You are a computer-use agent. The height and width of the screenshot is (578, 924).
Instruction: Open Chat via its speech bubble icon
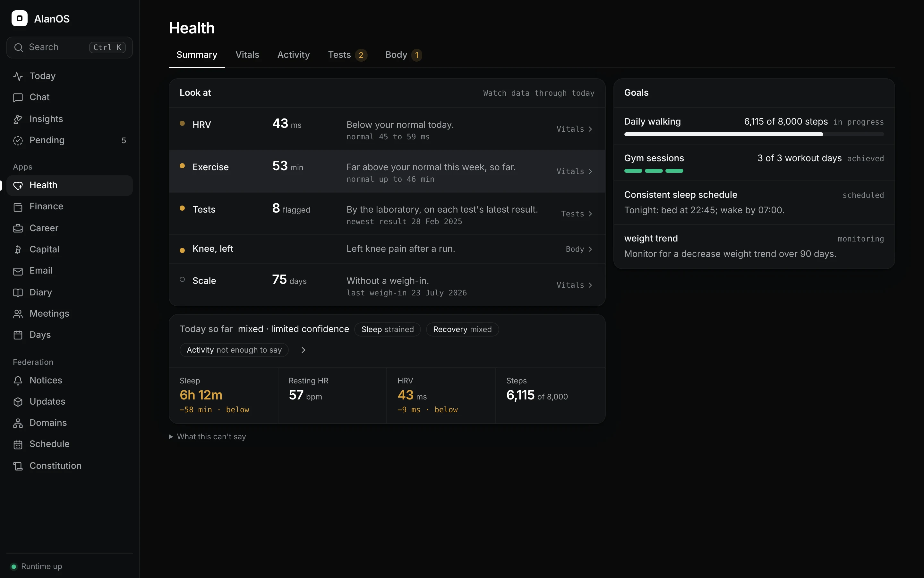(x=18, y=98)
